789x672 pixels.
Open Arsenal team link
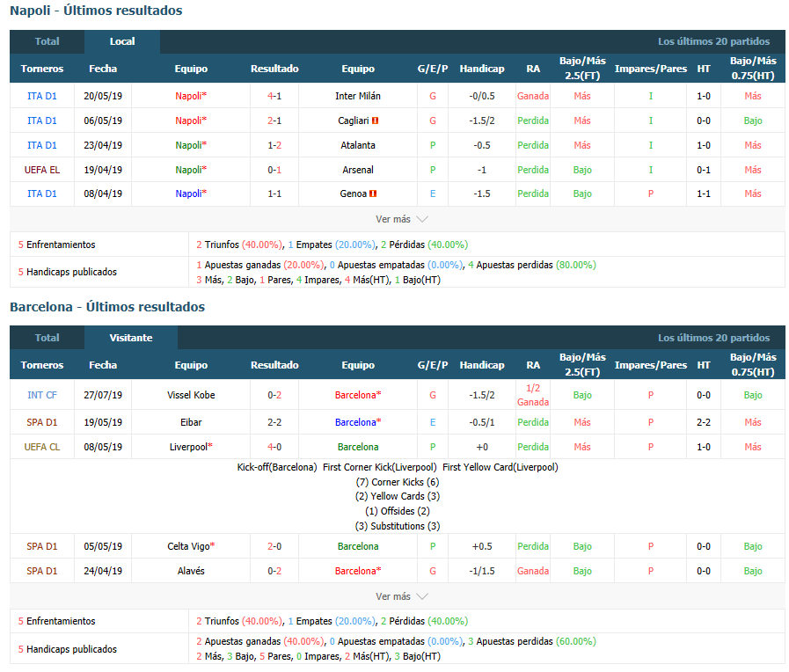[358, 170]
